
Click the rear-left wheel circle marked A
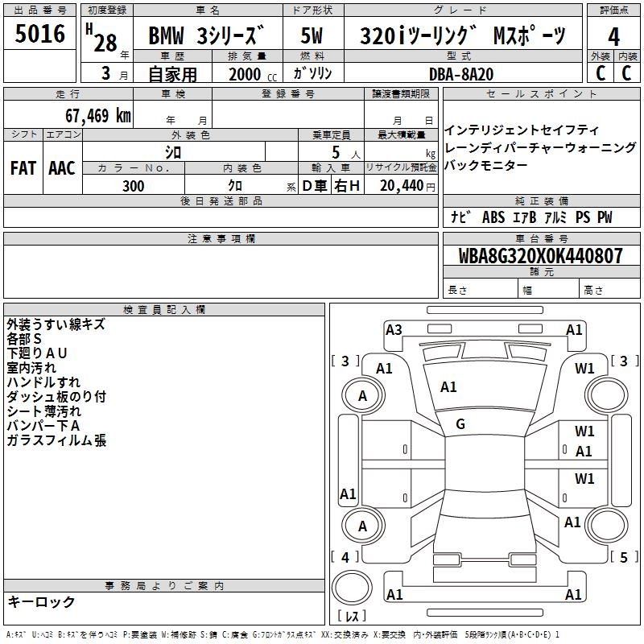[363, 526]
